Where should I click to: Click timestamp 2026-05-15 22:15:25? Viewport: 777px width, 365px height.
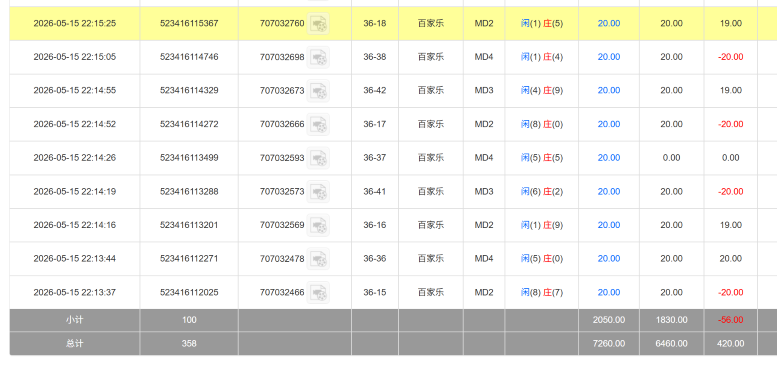coord(75,23)
